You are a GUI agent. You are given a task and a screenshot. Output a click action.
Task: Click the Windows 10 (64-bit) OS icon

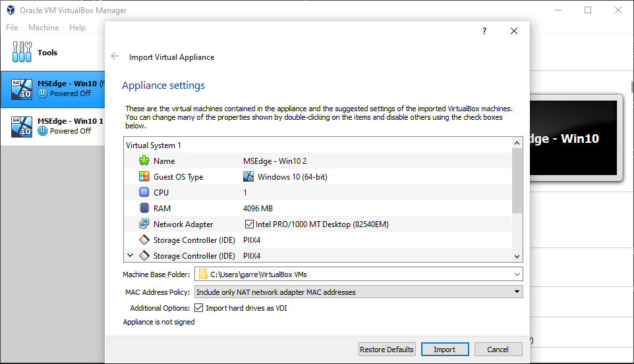248,176
